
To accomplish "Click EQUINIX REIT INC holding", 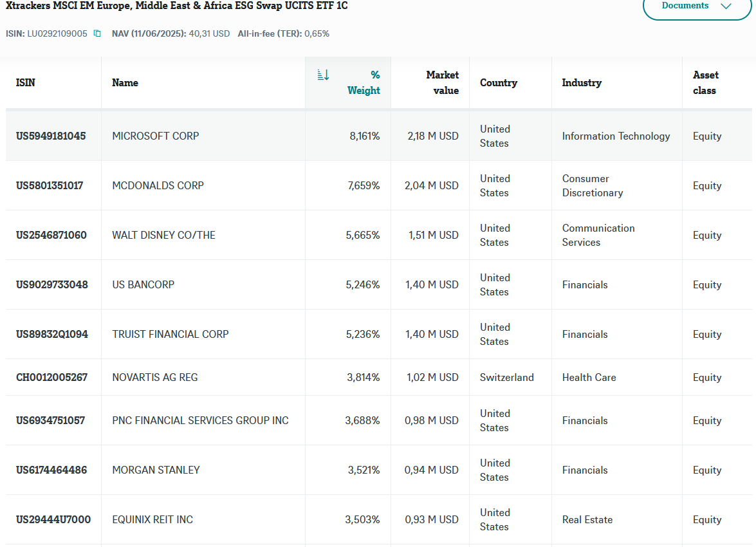I will click(152, 519).
